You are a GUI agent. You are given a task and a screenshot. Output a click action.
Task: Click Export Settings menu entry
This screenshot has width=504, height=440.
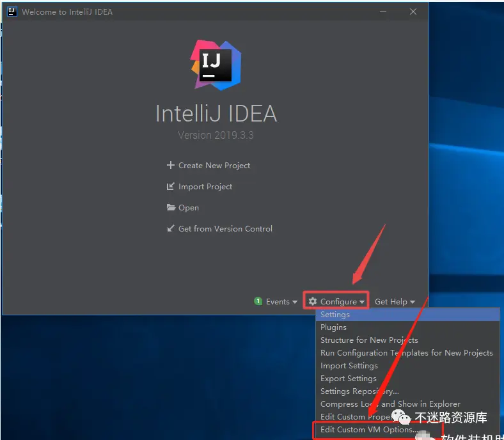click(407, 379)
